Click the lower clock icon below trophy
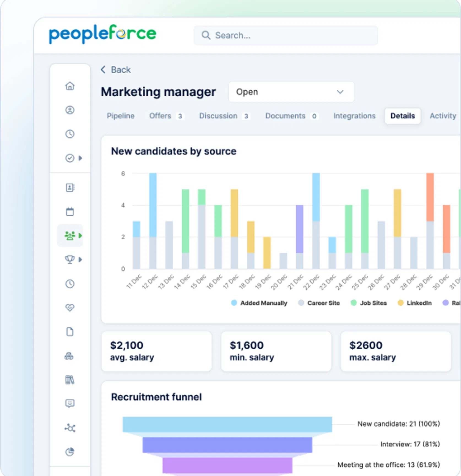This screenshot has width=461, height=476. click(x=70, y=284)
